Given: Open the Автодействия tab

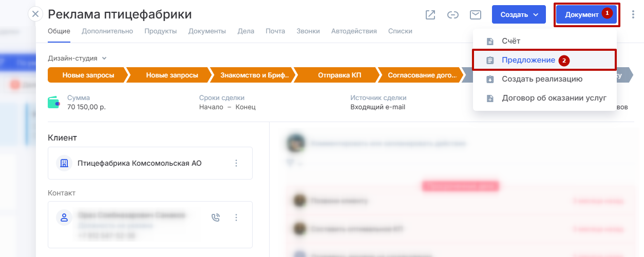Looking at the screenshot, I should 354,31.
